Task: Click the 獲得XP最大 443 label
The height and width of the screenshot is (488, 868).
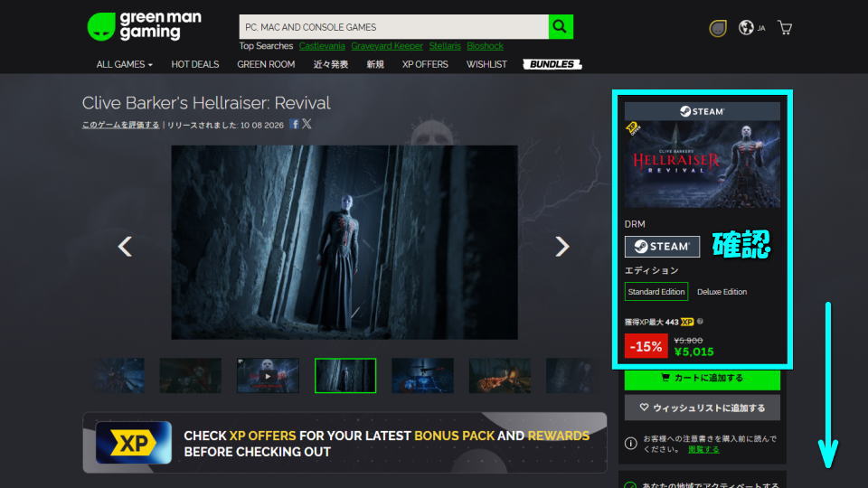Action: [x=652, y=322]
